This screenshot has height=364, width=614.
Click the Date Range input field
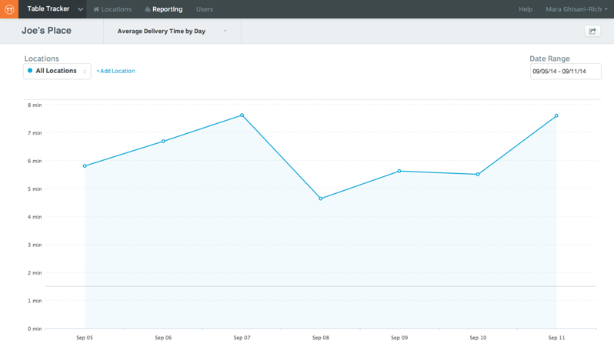[x=566, y=72]
